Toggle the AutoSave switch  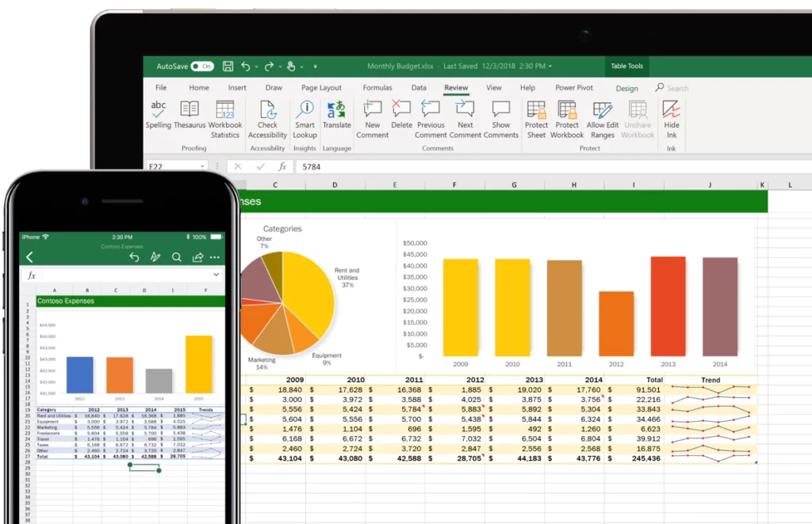point(202,67)
